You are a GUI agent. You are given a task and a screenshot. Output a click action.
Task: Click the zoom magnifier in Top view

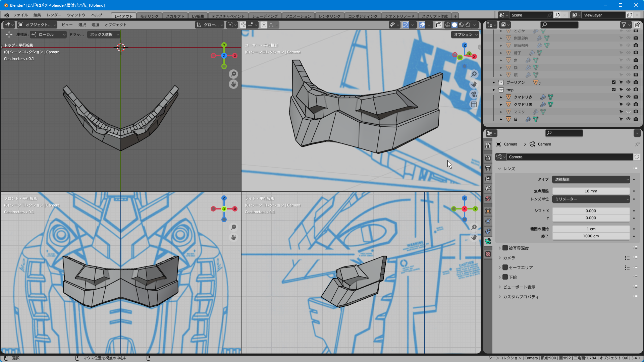(x=233, y=74)
